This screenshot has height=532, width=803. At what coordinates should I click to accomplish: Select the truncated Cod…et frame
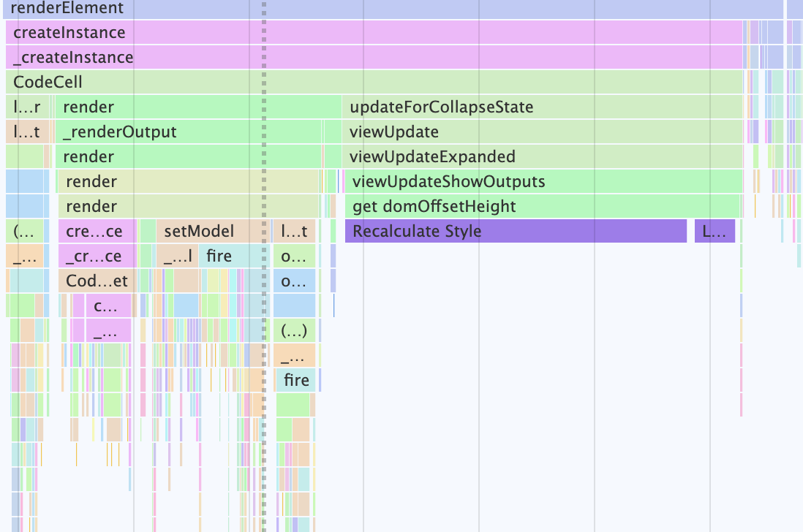coord(97,281)
